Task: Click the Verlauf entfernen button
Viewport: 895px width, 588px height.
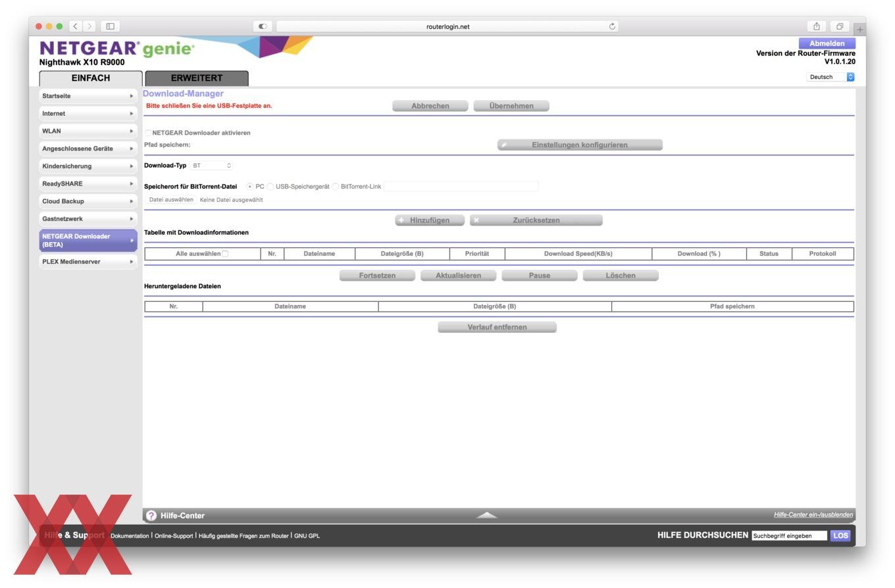Action: 497,327
